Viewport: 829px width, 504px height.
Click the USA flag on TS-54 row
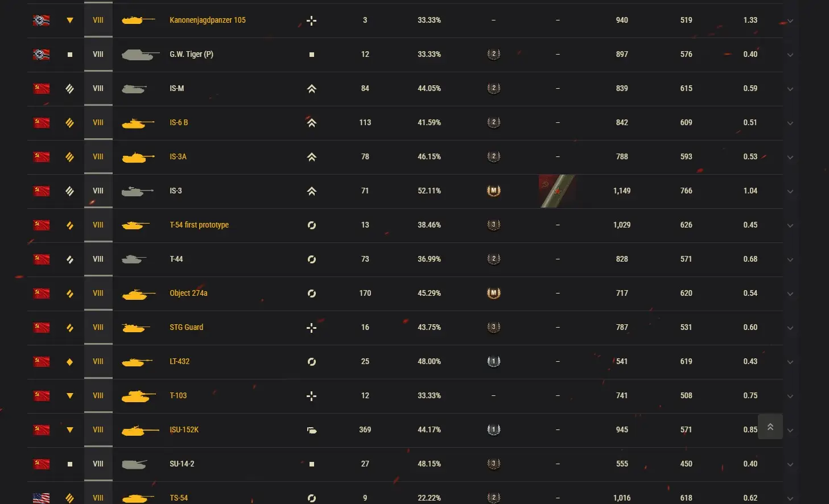[42, 498]
